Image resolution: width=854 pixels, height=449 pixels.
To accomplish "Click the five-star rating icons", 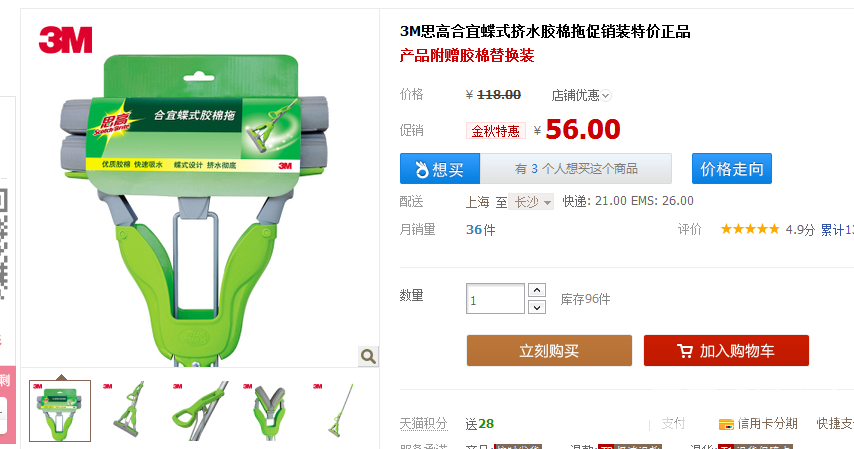I will tap(750, 229).
